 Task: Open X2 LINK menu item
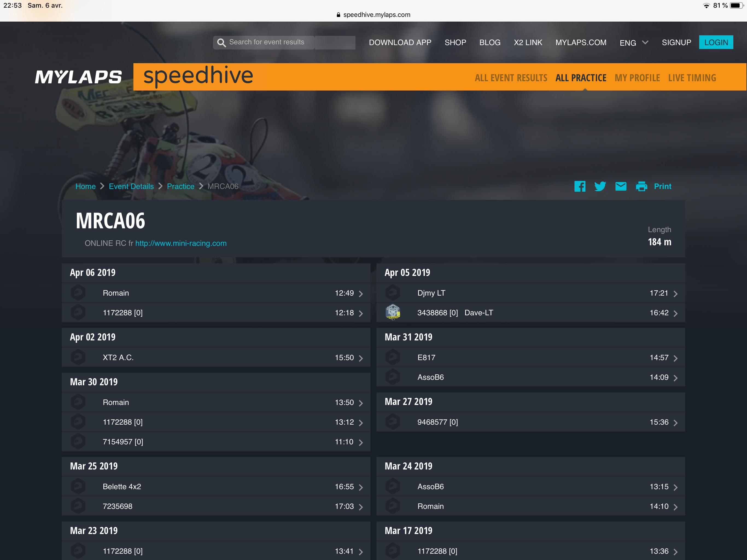coord(528,43)
